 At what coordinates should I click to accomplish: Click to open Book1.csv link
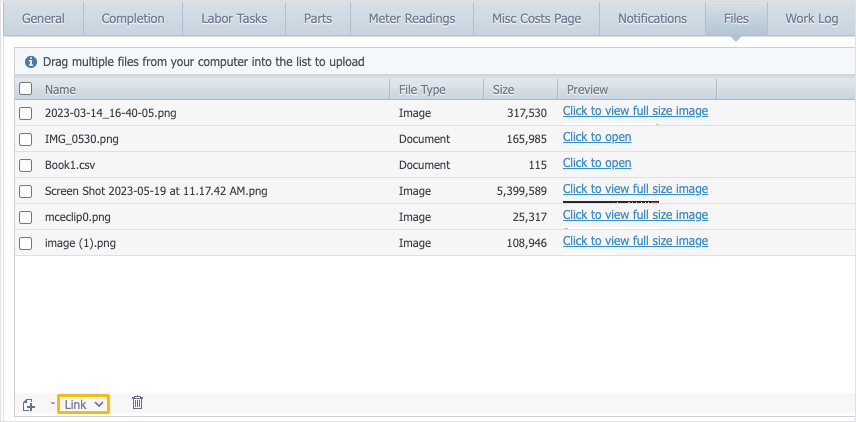(x=597, y=163)
